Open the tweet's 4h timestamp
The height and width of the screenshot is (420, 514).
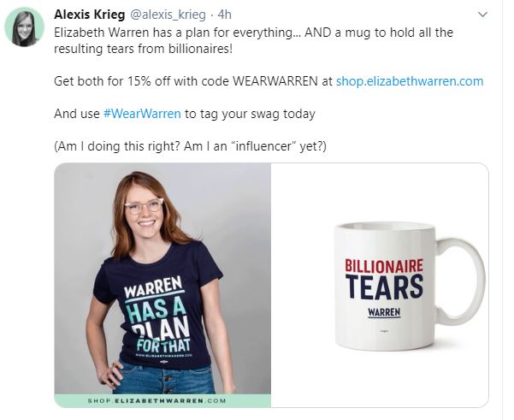coord(225,15)
